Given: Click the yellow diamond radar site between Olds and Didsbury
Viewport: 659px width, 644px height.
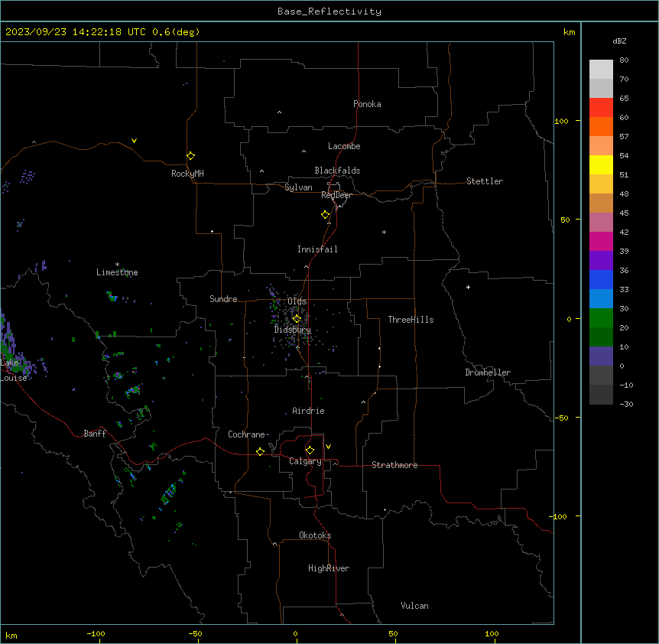Looking at the screenshot, I should pos(297,319).
